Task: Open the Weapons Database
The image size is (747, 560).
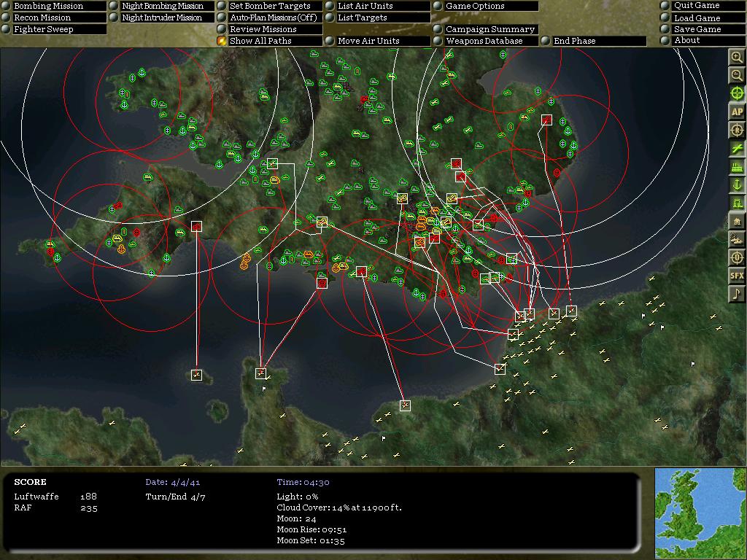Action: click(485, 41)
